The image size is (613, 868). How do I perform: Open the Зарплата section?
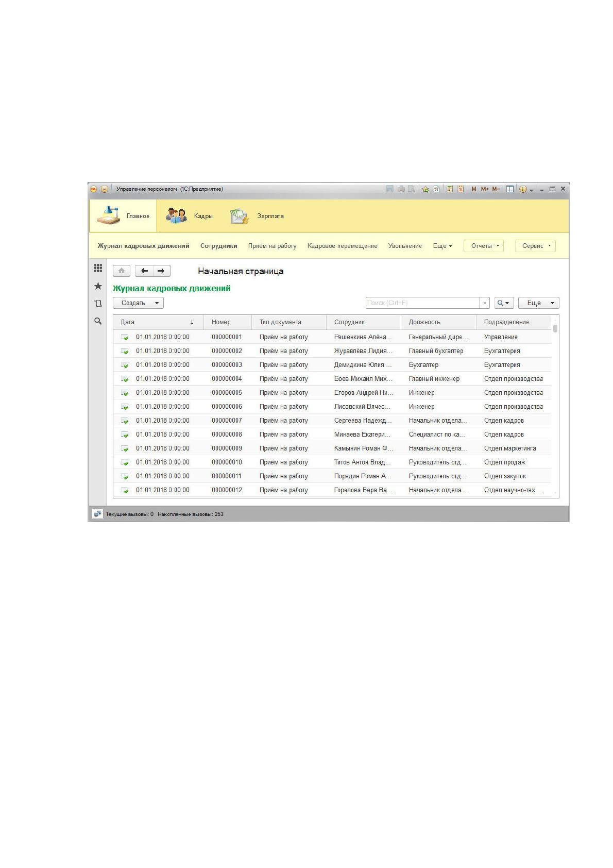(x=257, y=216)
